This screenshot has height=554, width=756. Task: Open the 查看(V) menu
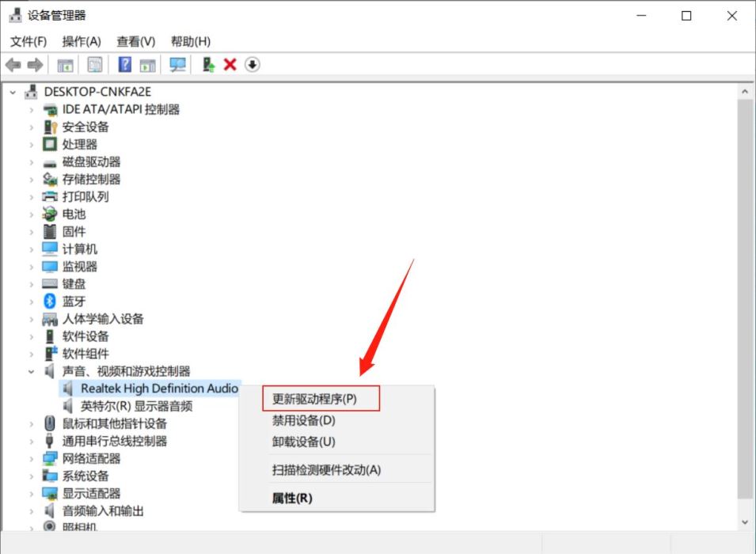[136, 41]
